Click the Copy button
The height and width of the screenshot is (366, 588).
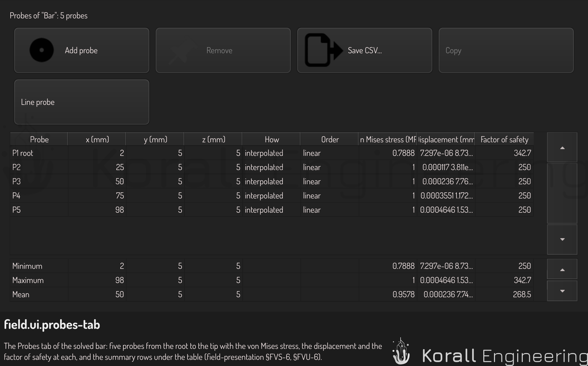click(x=506, y=50)
